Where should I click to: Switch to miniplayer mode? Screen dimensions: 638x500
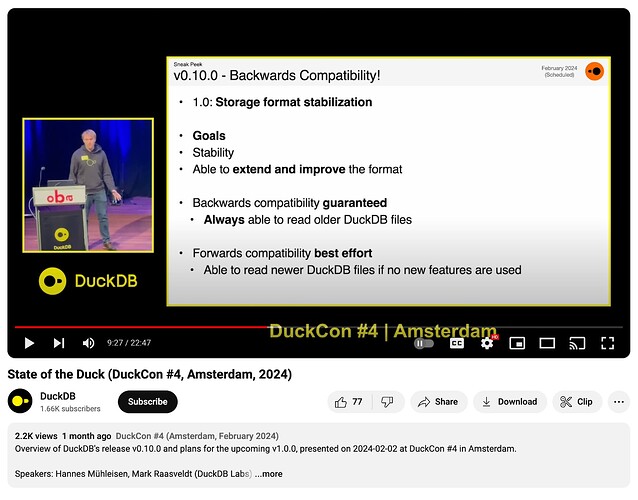517,343
